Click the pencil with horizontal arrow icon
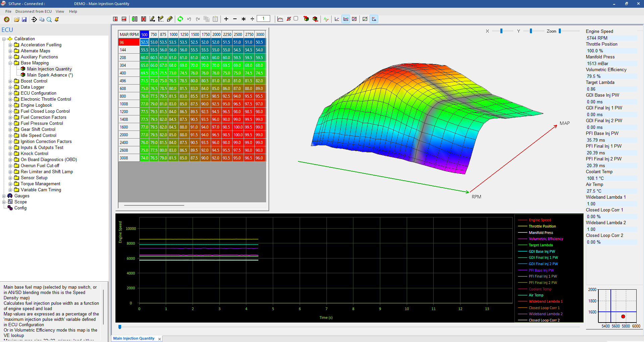Viewport: 644px width, 342px height. pos(152,19)
